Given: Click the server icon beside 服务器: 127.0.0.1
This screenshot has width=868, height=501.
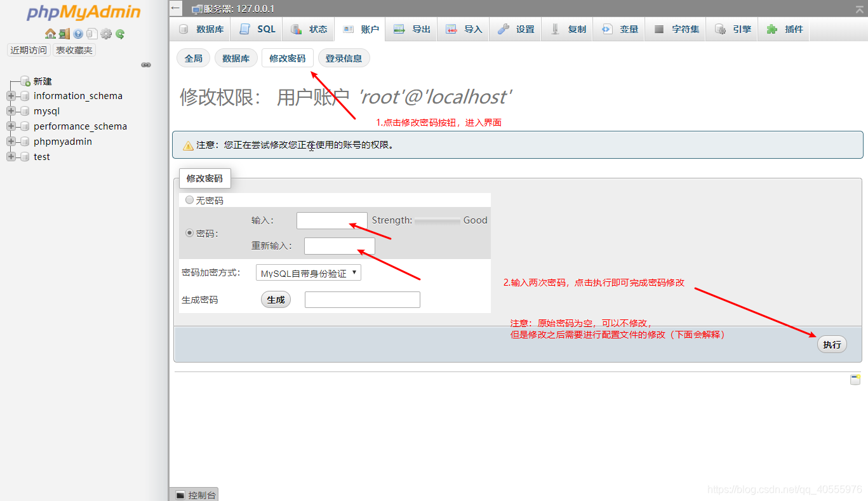Looking at the screenshot, I should point(197,9).
